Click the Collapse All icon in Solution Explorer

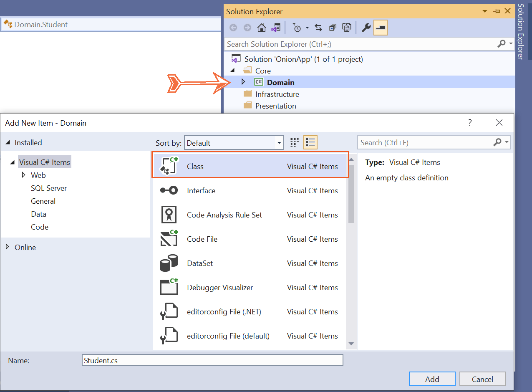(333, 28)
